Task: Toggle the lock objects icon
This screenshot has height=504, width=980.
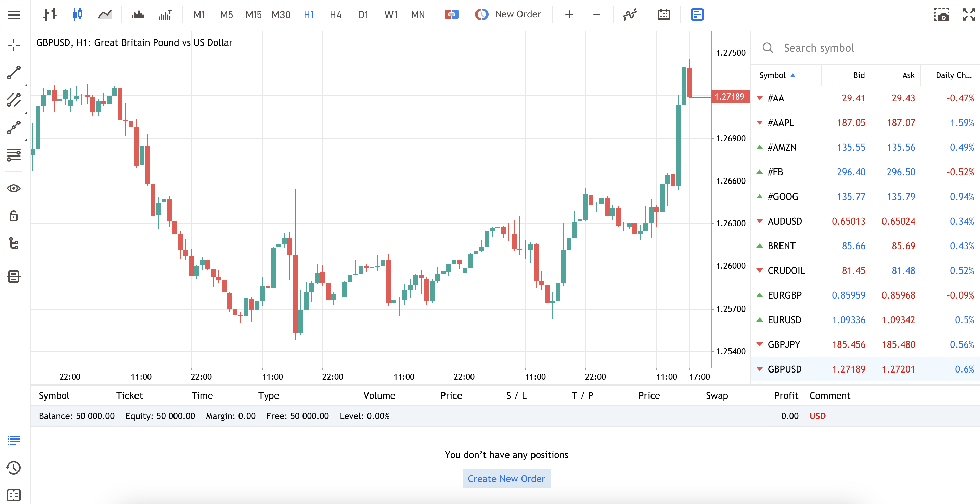Action: click(14, 215)
